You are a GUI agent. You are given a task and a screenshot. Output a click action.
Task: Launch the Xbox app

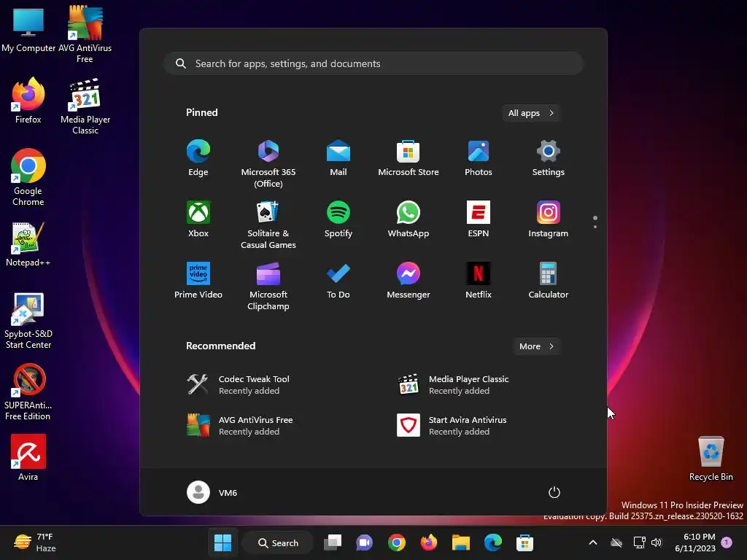(198, 219)
